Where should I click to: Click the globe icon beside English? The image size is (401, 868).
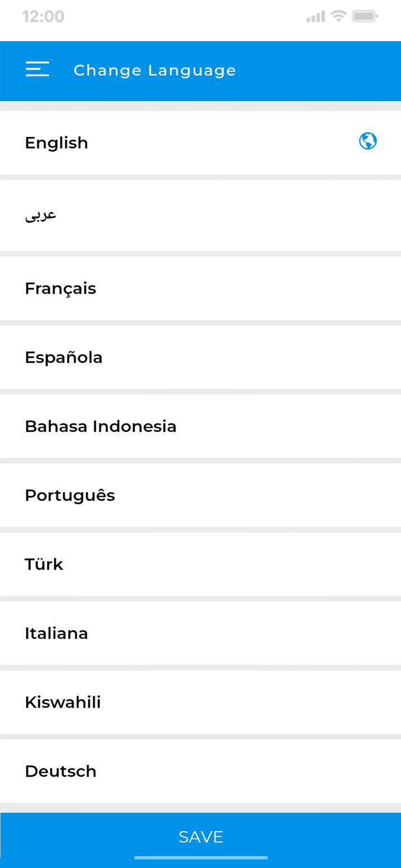click(368, 141)
